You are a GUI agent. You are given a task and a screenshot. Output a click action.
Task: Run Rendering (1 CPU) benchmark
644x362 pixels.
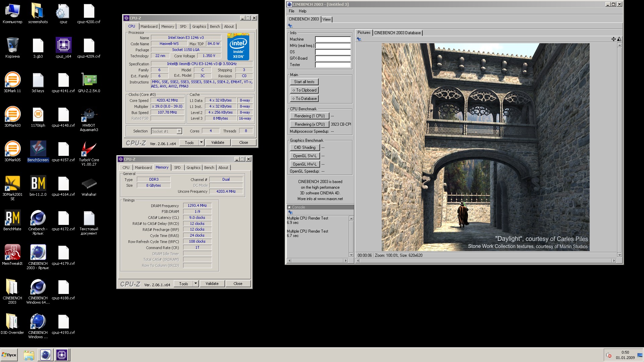click(310, 116)
